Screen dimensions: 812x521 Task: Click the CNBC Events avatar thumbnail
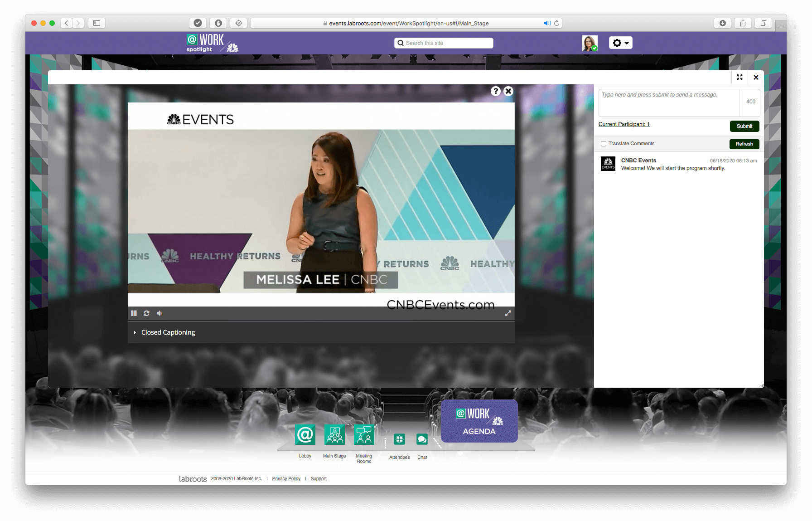coord(608,164)
